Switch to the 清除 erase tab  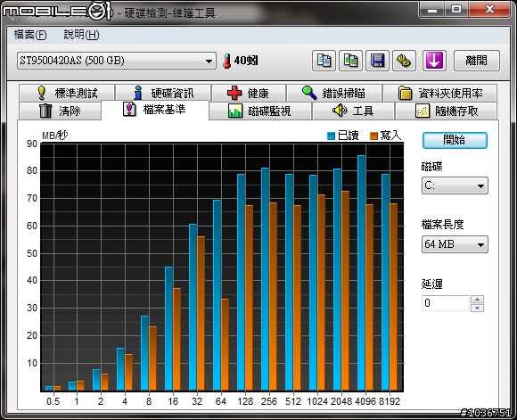(60, 111)
